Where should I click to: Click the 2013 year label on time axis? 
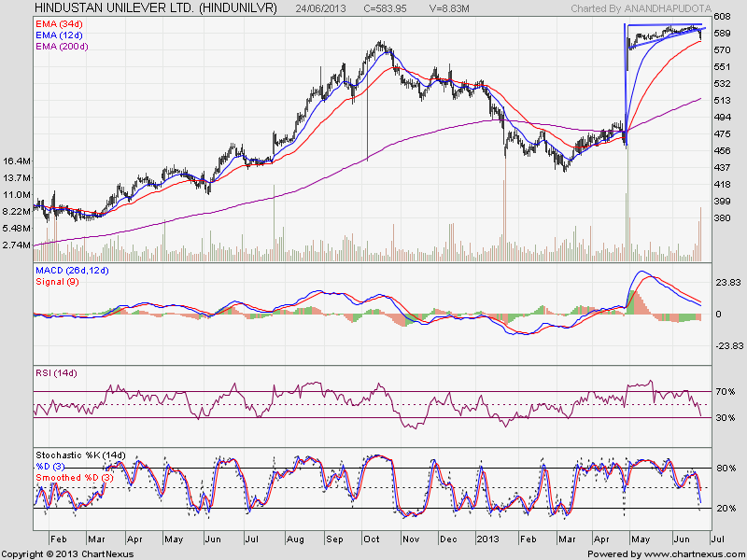[x=487, y=539]
